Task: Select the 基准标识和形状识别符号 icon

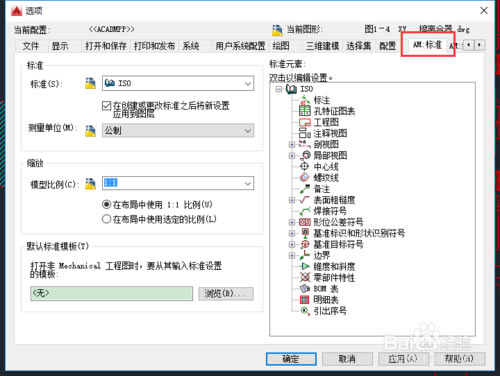Action: 305,233
